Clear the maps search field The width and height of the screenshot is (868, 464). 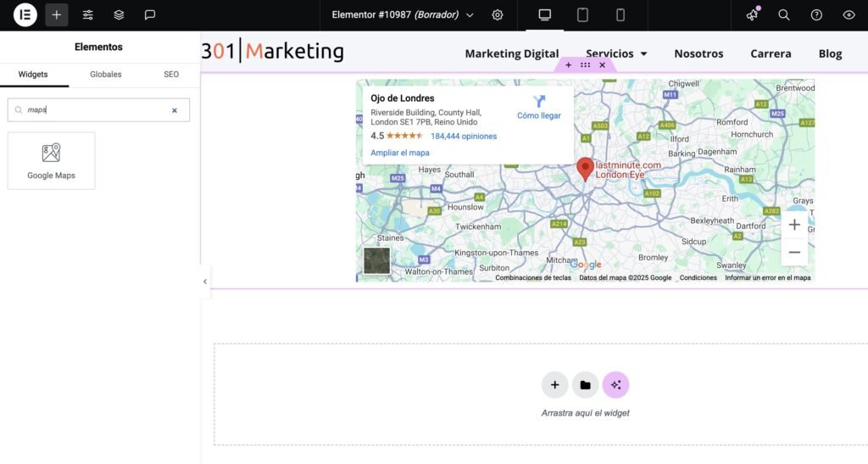[x=175, y=110]
